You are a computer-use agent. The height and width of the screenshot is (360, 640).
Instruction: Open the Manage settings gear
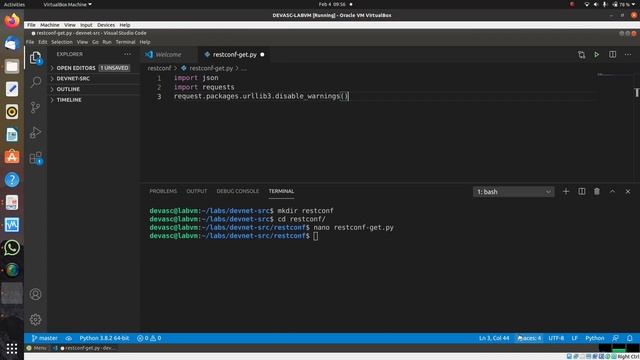(36, 319)
